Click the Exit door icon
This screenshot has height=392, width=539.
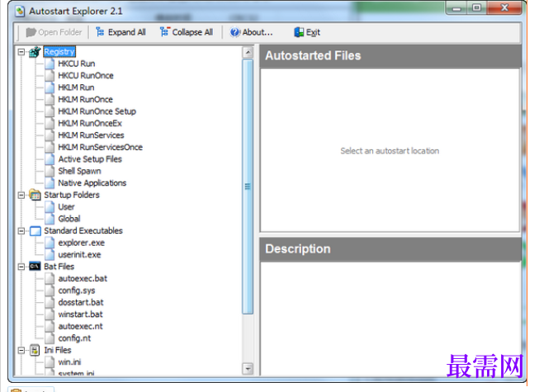pos(299,32)
